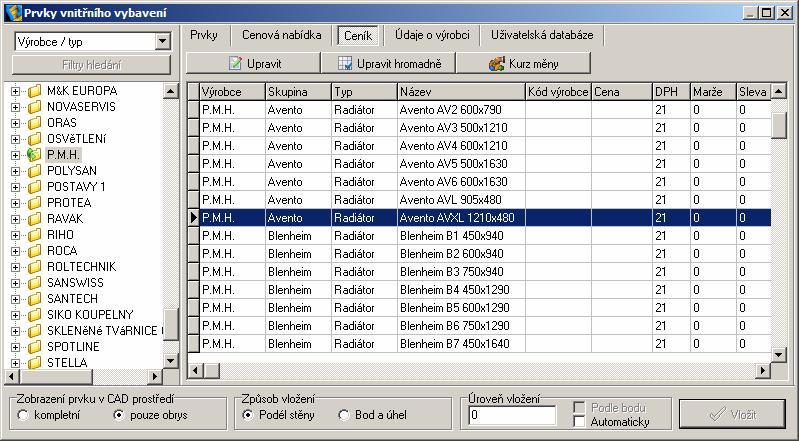This screenshot has width=799, height=441.
Task: Click the Název column header
Action: point(461,92)
